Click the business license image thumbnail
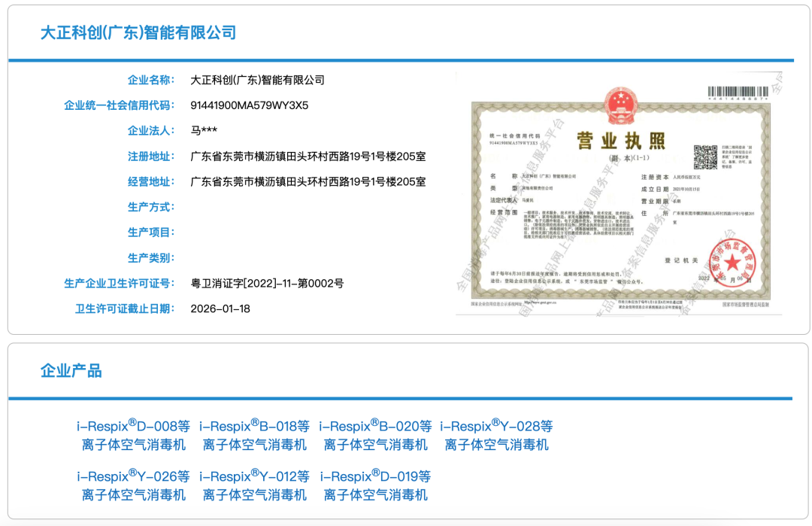Screen dimensions: 812x526 619,194
